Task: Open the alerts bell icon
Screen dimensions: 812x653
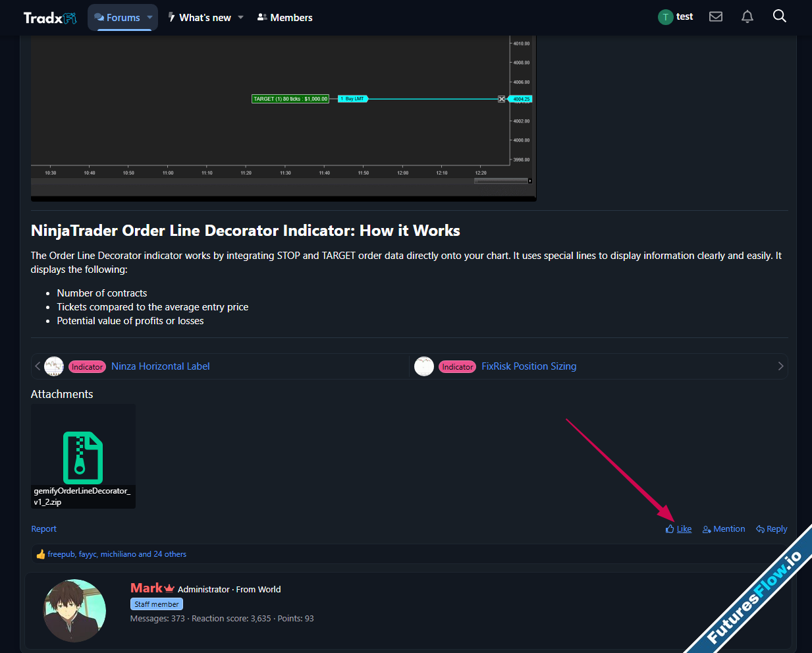Action: (x=747, y=16)
